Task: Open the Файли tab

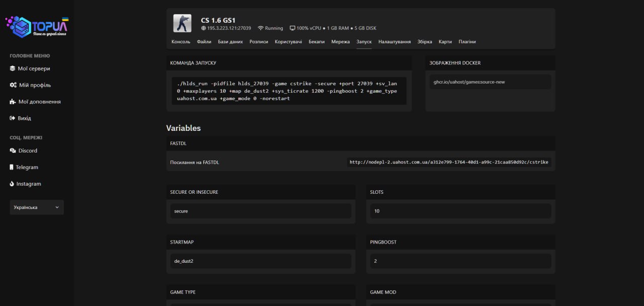Action: (x=204, y=42)
